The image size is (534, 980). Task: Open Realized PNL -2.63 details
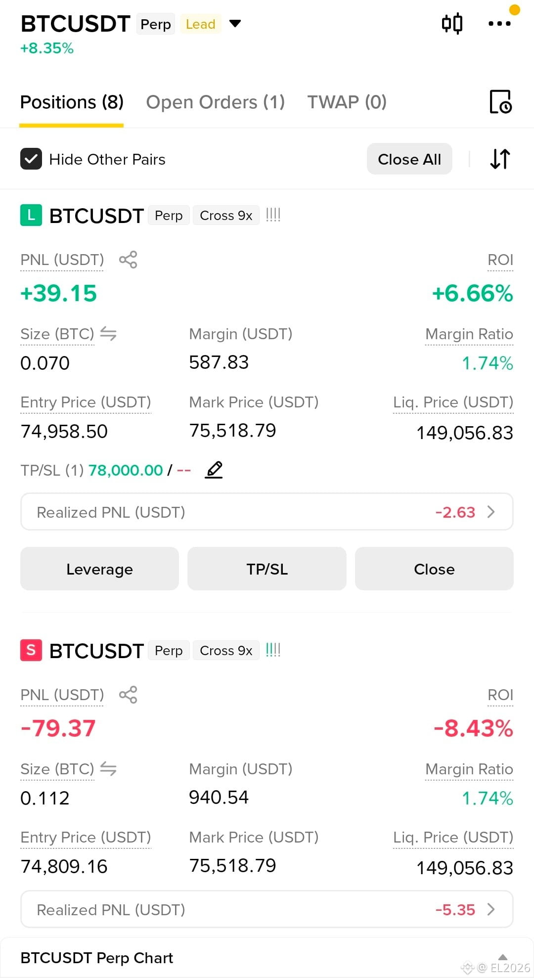coord(267,512)
